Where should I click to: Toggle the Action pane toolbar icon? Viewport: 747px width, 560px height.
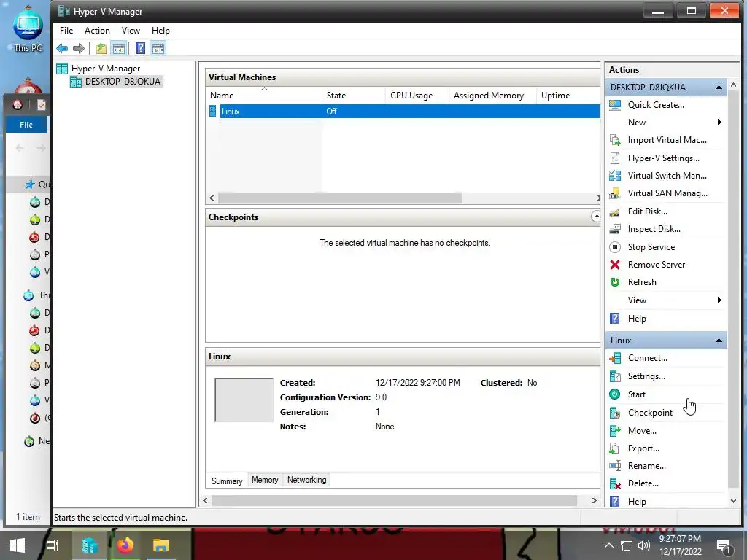click(x=158, y=49)
